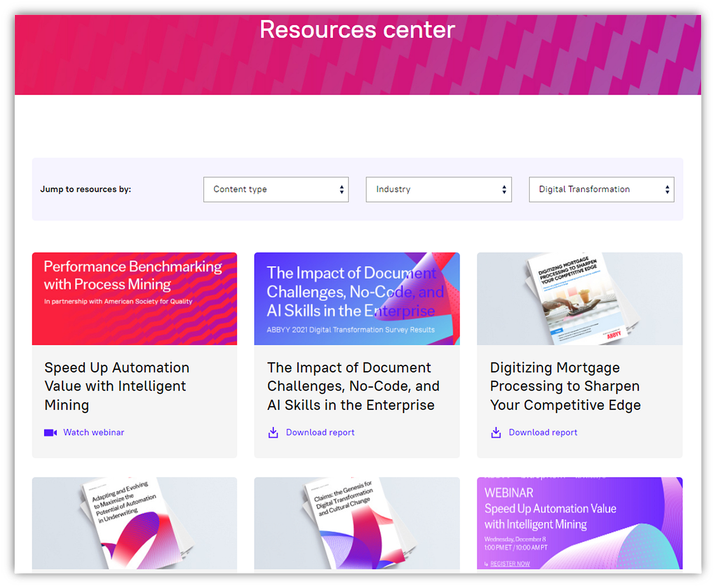Click Download report for Digitizing Mortgage Processing
The image size is (716, 588).
click(543, 433)
